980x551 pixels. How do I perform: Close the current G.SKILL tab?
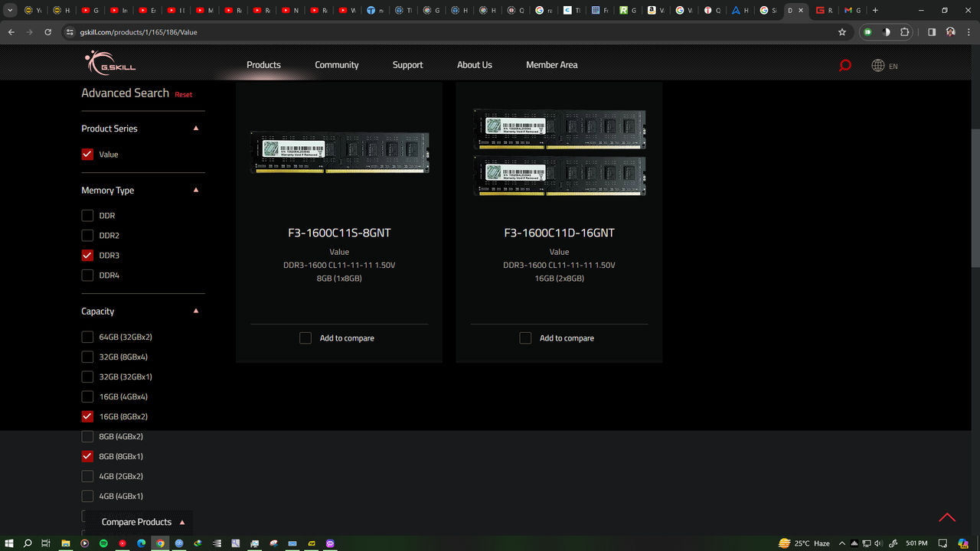[x=801, y=11]
